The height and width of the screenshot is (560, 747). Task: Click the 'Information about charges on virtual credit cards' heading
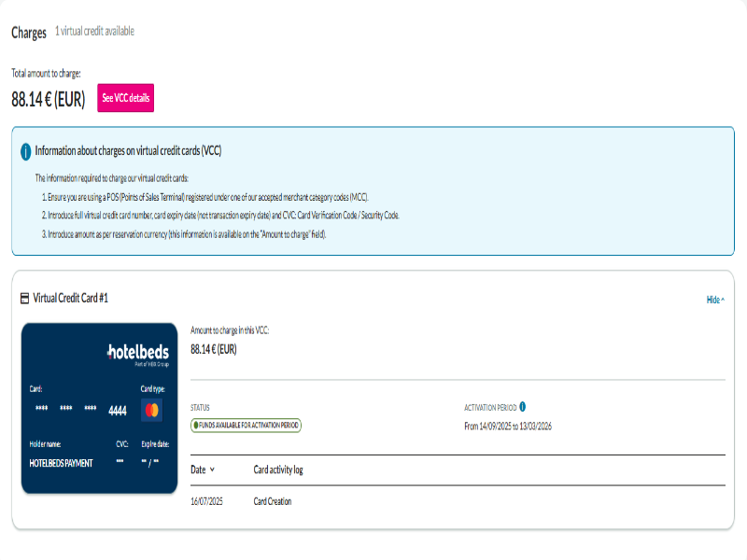point(128,151)
